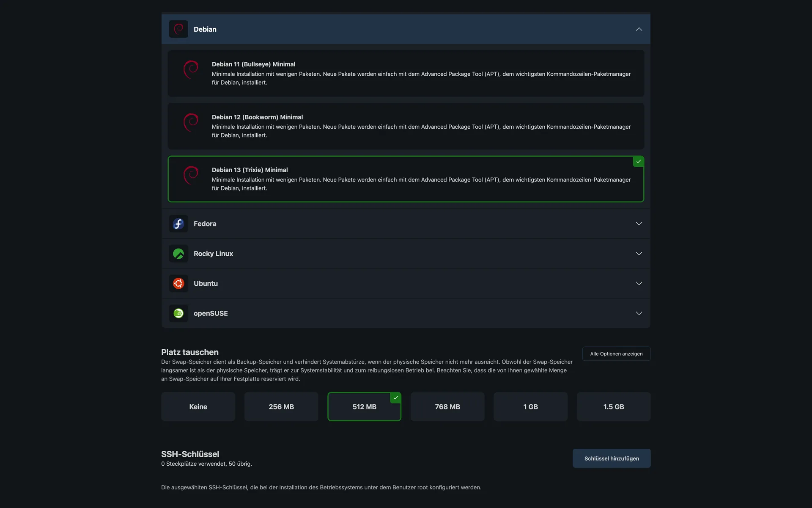The image size is (812, 508).
Task: Select Debian 11 (Bullseye) Minimal card
Action: pyautogui.click(x=406, y=73)
